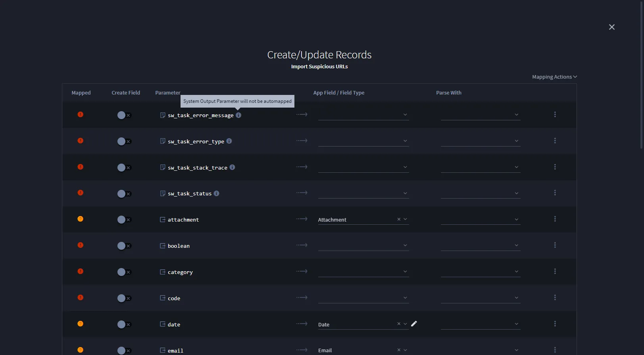Image resolution: width=644 pixels, height=355 pixels.
Task: Clear the Attachment app field selection
Action: [399, 219]
